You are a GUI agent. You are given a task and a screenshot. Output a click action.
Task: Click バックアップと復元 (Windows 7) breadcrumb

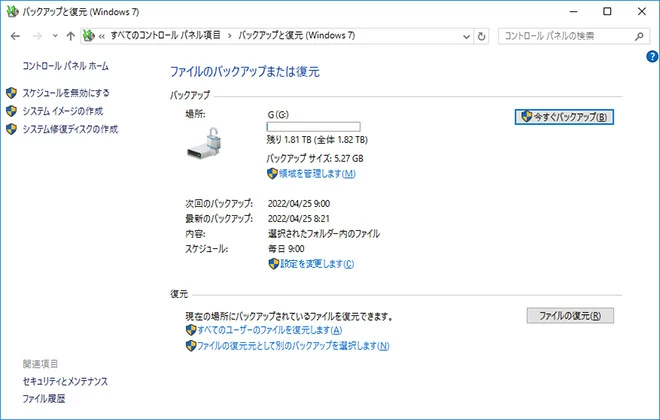(x=297, y=35)
